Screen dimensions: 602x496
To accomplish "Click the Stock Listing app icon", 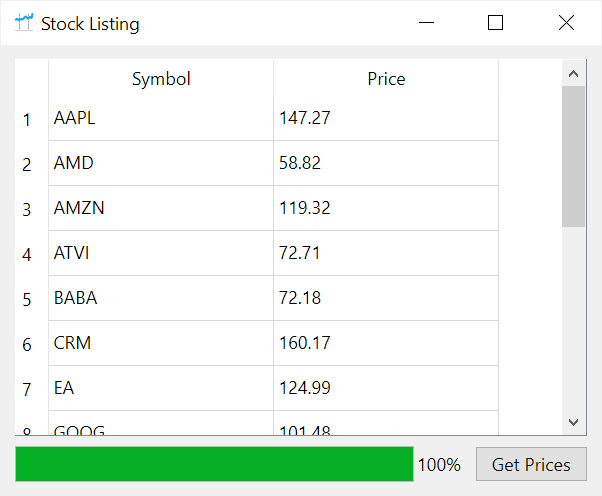I will [25, 23].
